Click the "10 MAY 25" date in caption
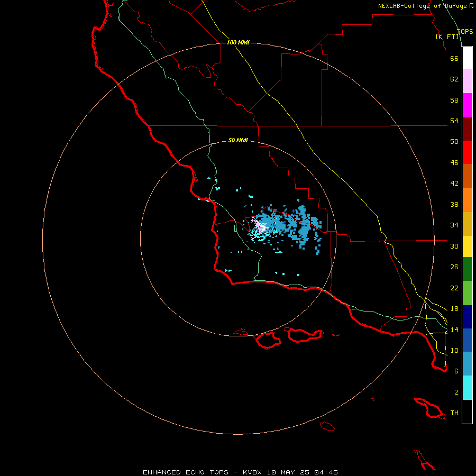Screen dimensions: 476x476 point(288,472)
